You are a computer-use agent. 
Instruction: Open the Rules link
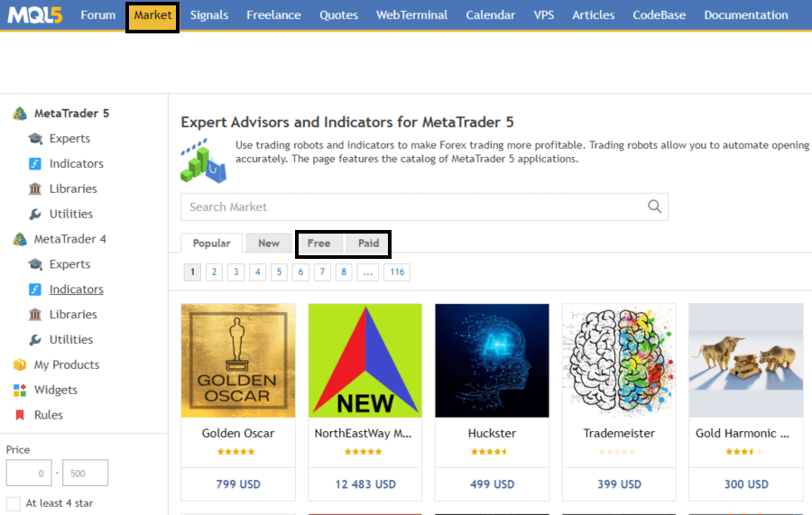point(48,415)
